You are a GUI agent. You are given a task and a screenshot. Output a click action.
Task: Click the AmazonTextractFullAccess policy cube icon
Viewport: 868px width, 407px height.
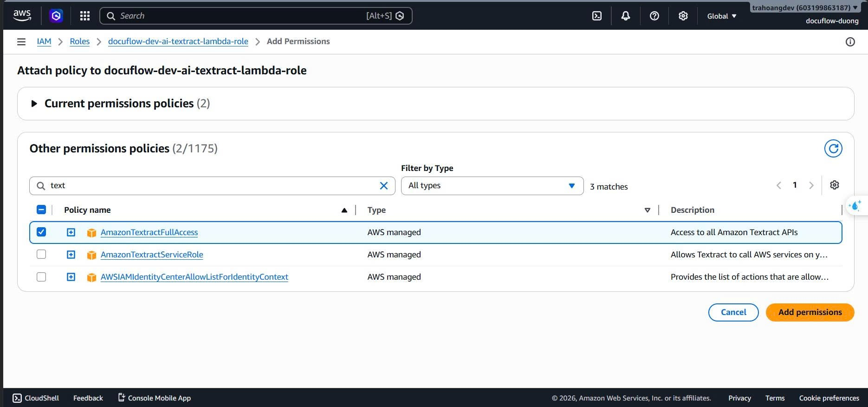91,233
